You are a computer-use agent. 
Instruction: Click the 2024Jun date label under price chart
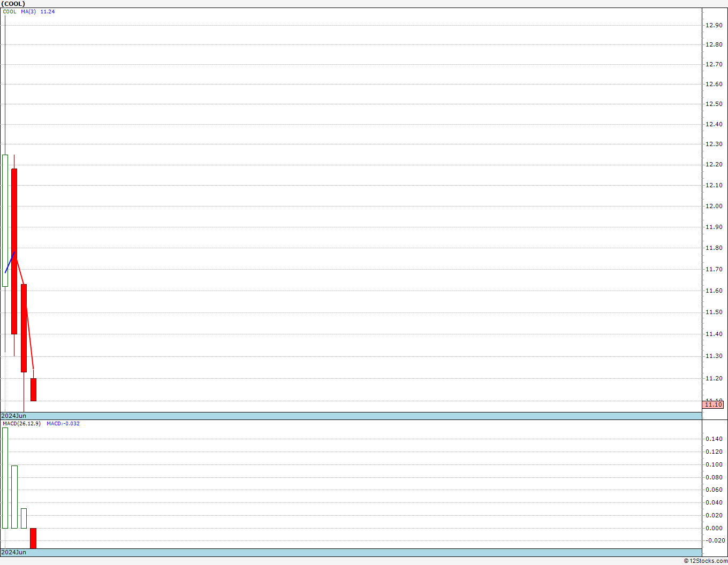point(13,416)
